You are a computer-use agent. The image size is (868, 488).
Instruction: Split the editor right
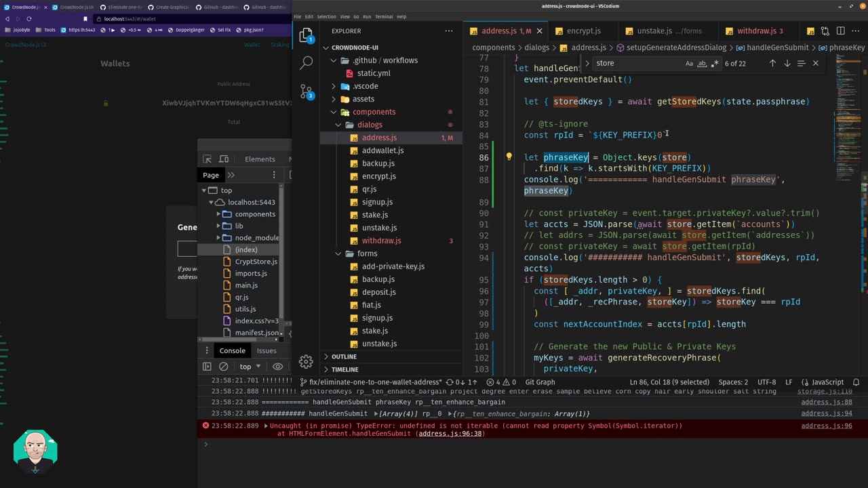click(x=840, y=31)
